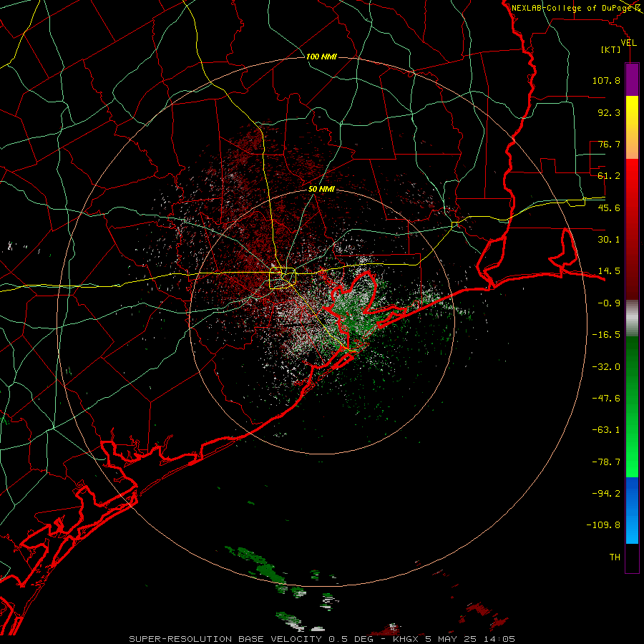This screenshot has height=644, width=644.
Task: Click the -78.7 velocity scale value
Action: pos(606,462)
